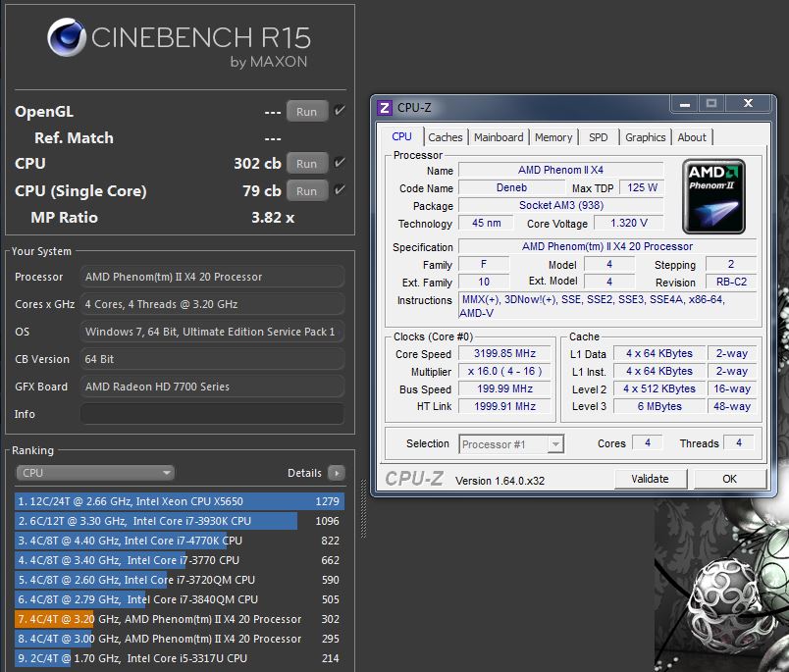The height and width of the screenshot is (672, 789).
Task: Click the CPU-Z purple Z title icon
Action: tap(385, 108)
